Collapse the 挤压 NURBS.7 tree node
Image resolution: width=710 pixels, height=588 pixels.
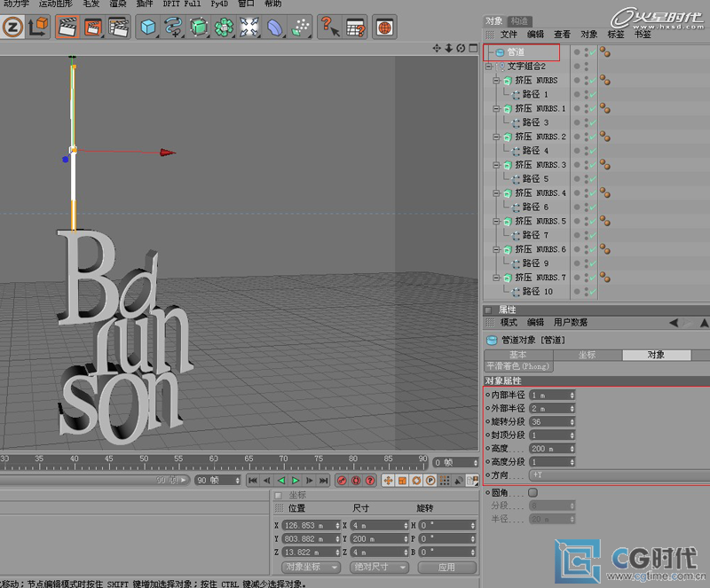(x=496, y=278)
